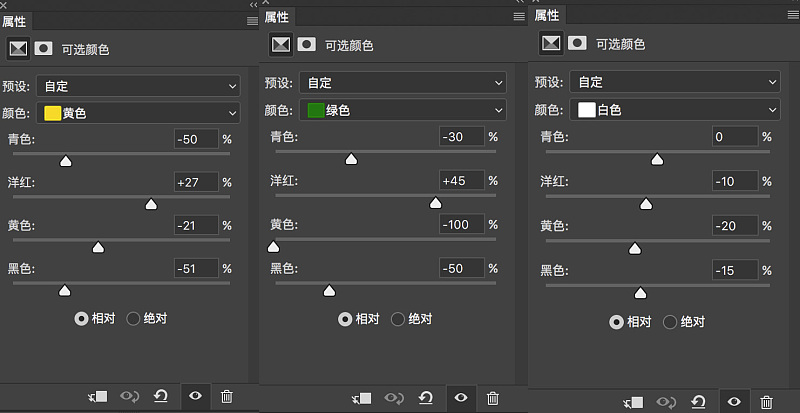
Task: Select 相对 radio in the green panel
Action: pyautogui.click(x=345, y=320)
